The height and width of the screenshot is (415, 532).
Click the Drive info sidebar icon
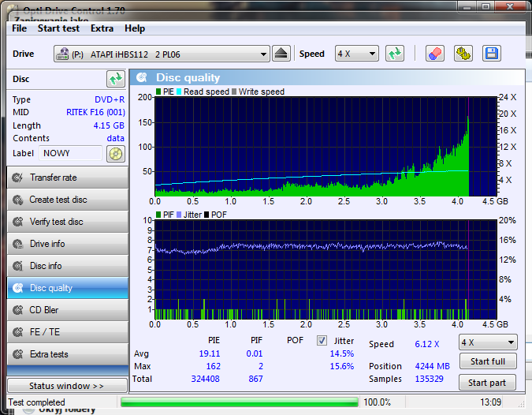17,244
